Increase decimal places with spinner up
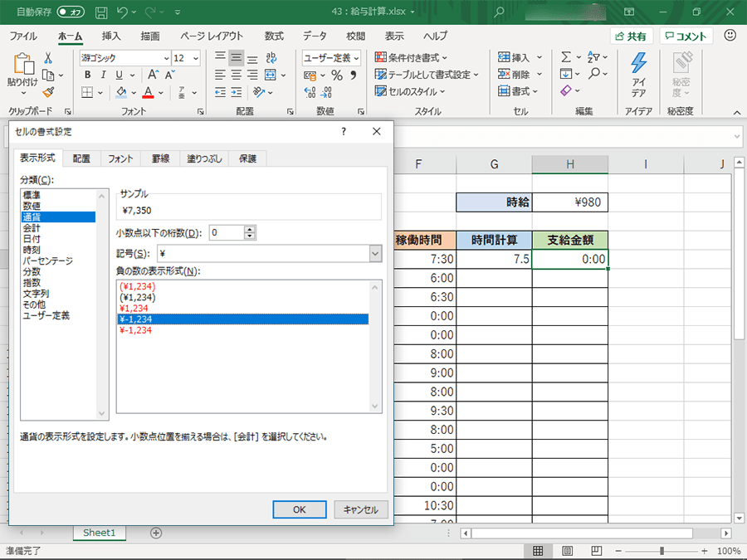This screenshot has height=560, width=747. 250,229
